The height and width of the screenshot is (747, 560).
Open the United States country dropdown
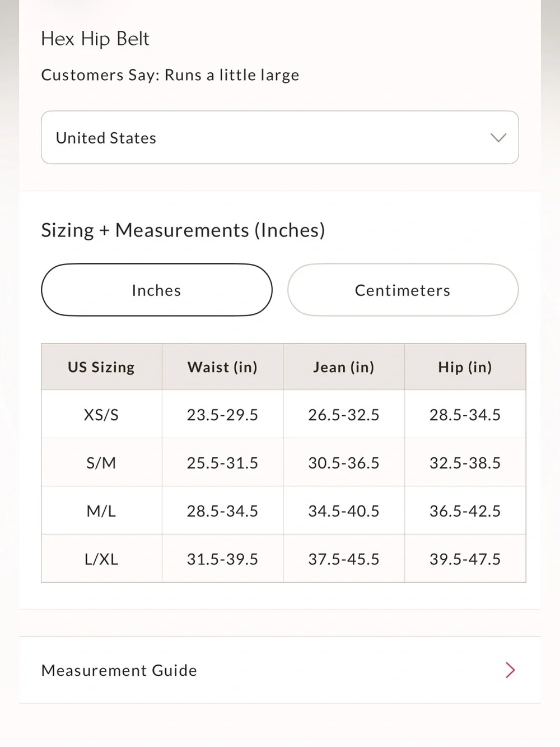pos(279,137)
